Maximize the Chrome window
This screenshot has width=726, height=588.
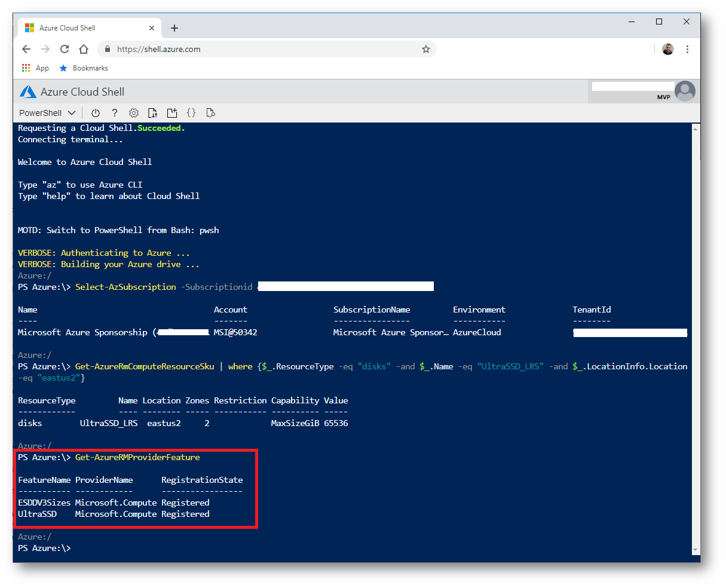point(659,22)
